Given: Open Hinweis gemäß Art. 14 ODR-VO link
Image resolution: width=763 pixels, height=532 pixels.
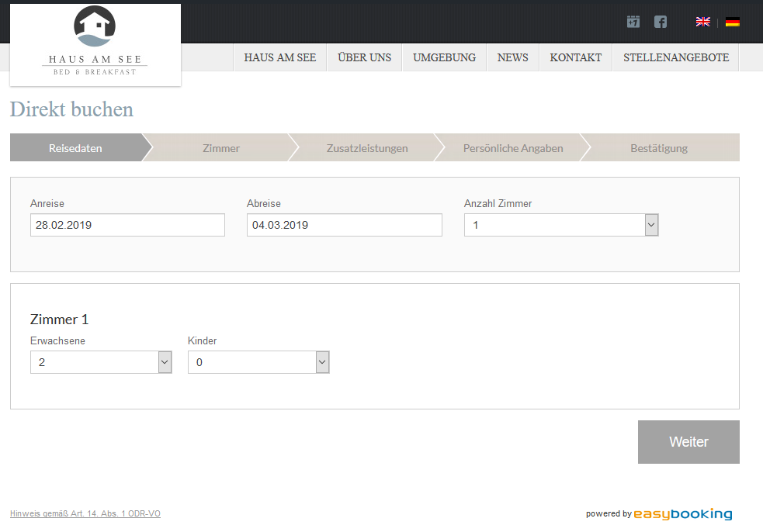Looking at the screenshot, I should tap(85, 513).
